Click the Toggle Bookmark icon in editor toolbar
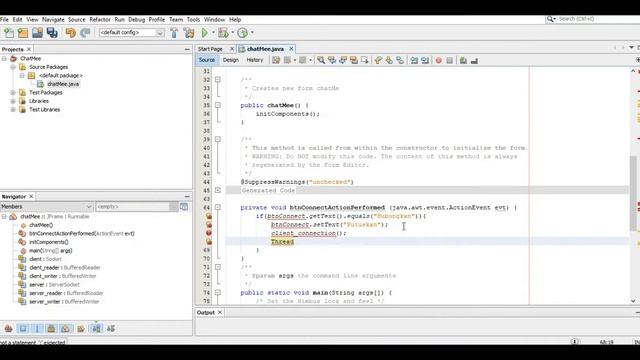640x360 pixels. [400, 60]
